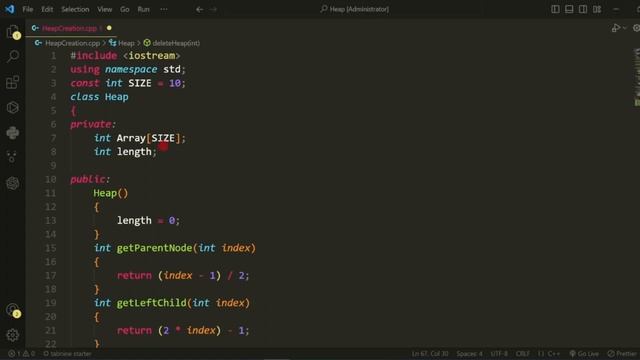The height and width of the screenshot is (360, 640).
Task: Change the CRLF end-of-line sequence
Action: (x=522, y=353)
